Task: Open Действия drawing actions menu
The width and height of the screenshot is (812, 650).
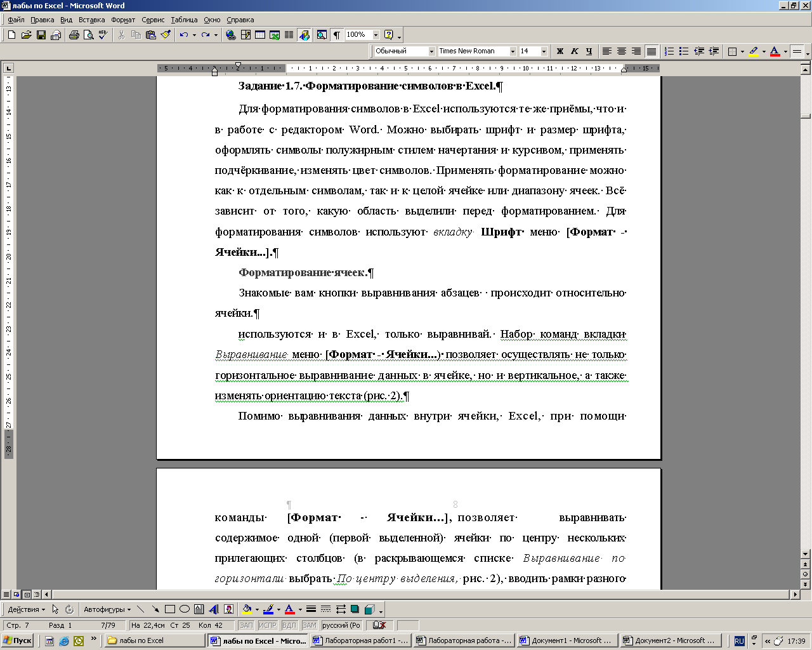Action: (x=26, y=609)
